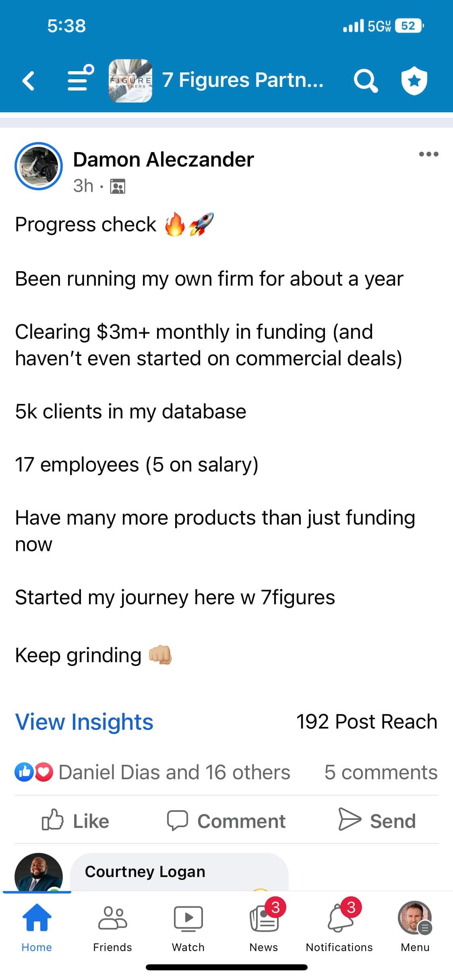Tap the back arrow icon
453x980 pixels.
tap(28, 80)
